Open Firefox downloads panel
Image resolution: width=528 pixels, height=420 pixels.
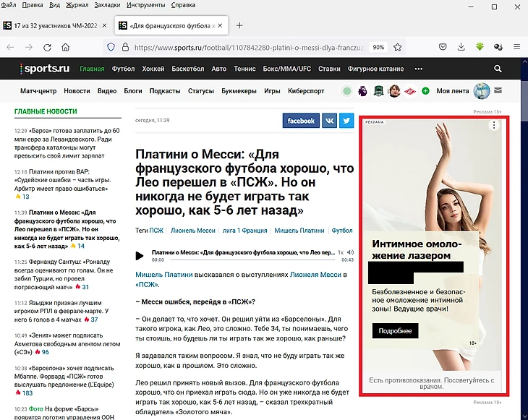click(461, 47)
